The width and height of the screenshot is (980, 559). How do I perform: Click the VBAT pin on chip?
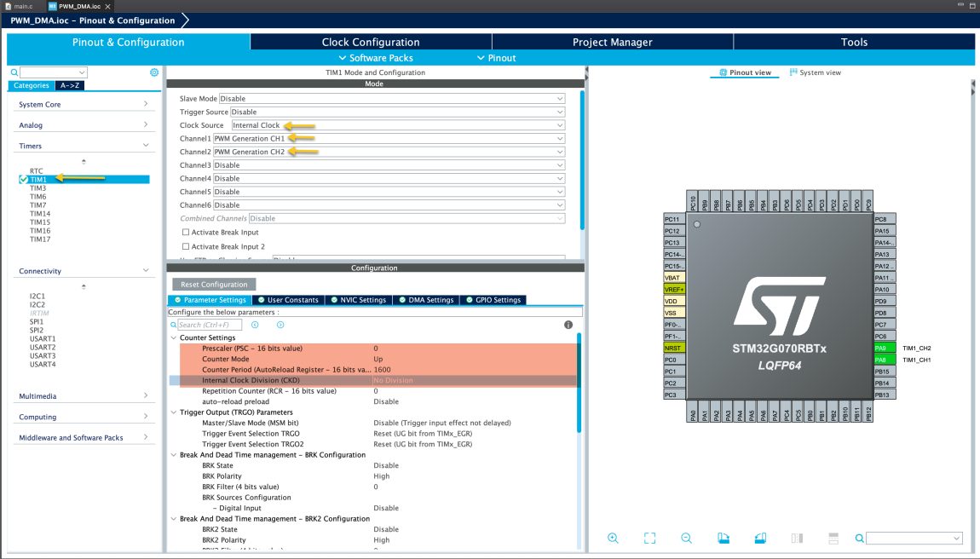point(674,278)
